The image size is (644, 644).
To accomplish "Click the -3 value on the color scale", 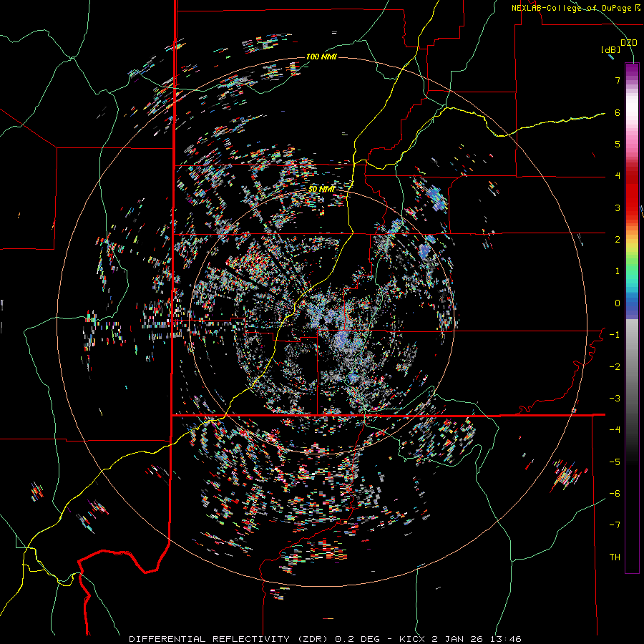I will 615,399.
